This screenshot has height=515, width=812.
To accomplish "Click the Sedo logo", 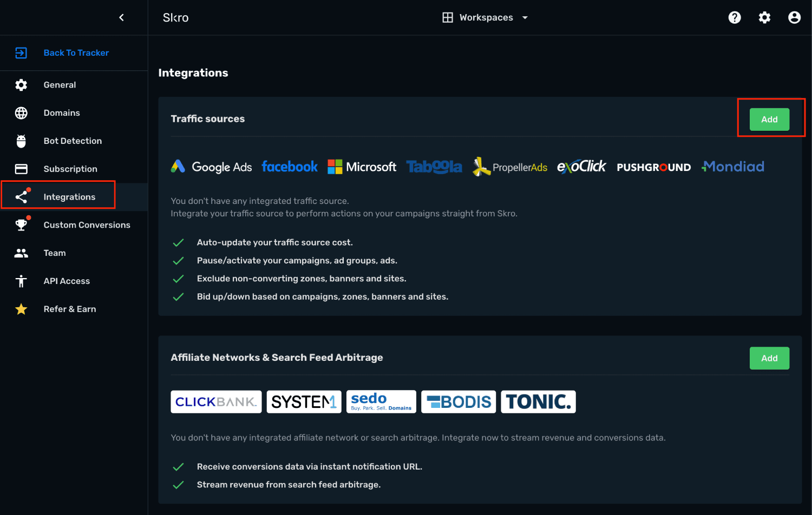I will [381, 401].
